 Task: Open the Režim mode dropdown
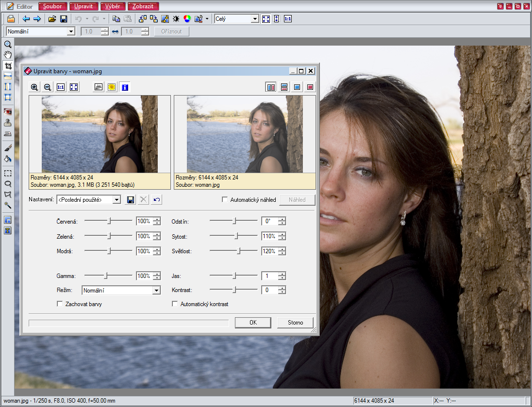pyautogui.click(x=156, y=290)
